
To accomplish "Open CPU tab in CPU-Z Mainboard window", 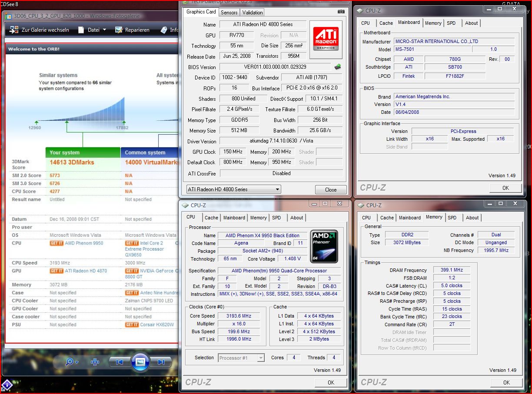I will tap(366, 23).
